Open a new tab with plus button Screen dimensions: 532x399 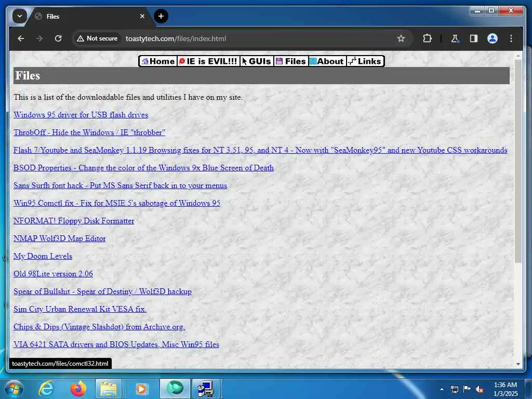[161, 16]
